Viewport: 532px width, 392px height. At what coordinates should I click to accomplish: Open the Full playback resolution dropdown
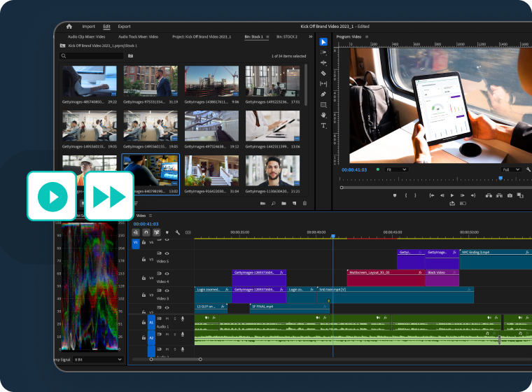coord(510,169)
